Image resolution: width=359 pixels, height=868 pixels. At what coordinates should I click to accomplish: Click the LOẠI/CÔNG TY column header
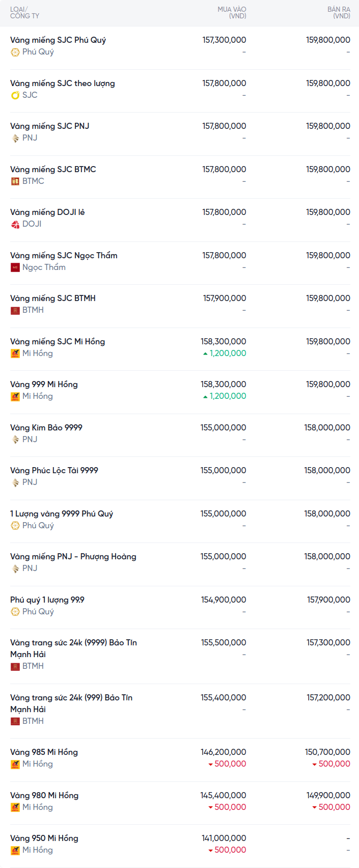coord(24,13)
